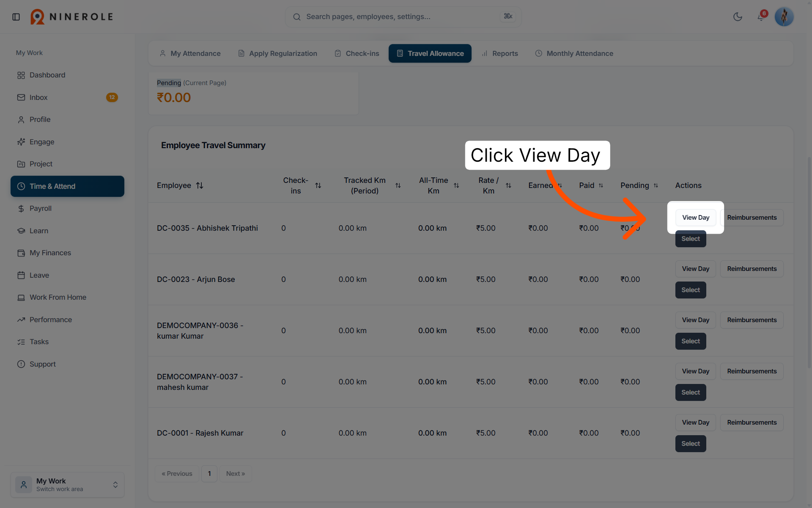Open Engage in the sidebar
812x508 pixels.
click(68, 142)
